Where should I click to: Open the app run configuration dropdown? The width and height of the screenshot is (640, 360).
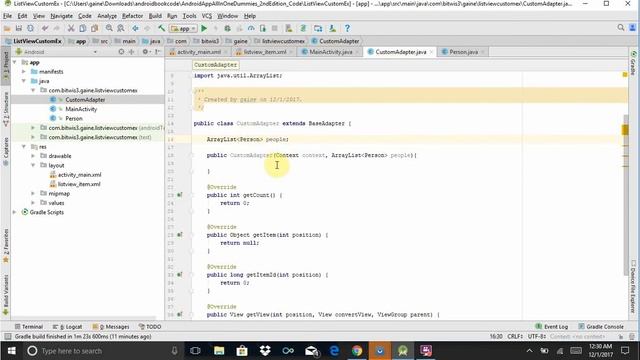coord(184,29)
